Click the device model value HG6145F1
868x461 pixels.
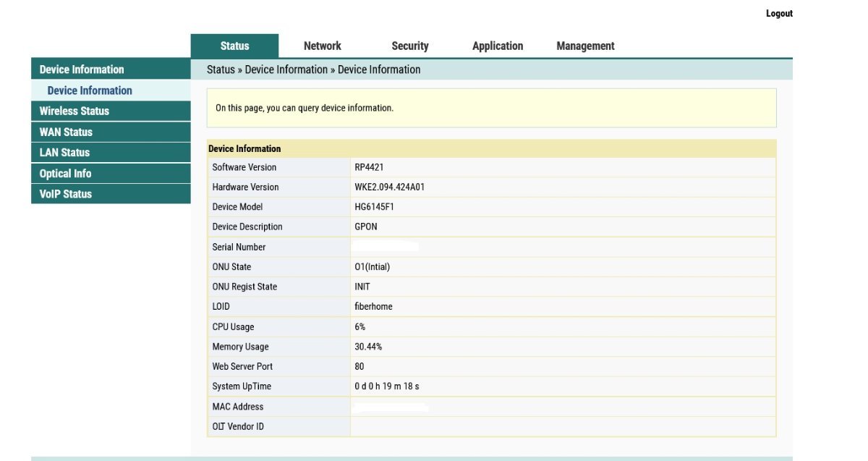click(x=374, y=207)
